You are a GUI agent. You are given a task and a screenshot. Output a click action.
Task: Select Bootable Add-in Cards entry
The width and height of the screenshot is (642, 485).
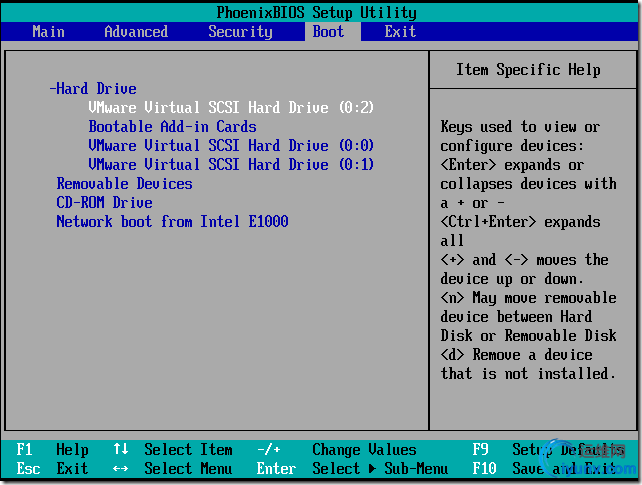point(172,126)
